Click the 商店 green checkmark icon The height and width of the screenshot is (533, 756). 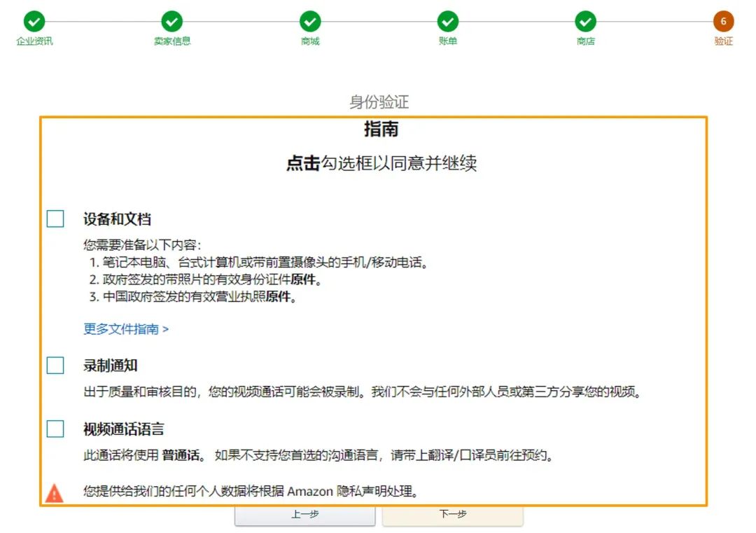586,21
